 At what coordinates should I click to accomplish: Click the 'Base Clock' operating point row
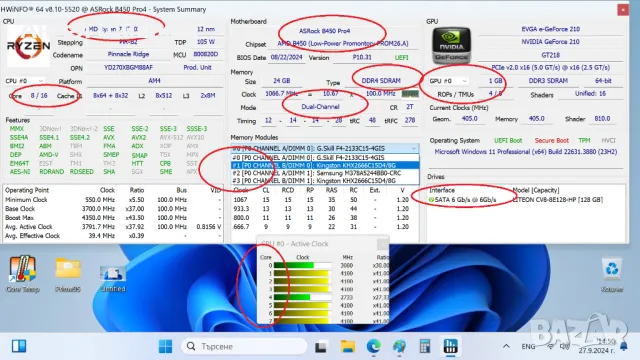click(113, 209)
